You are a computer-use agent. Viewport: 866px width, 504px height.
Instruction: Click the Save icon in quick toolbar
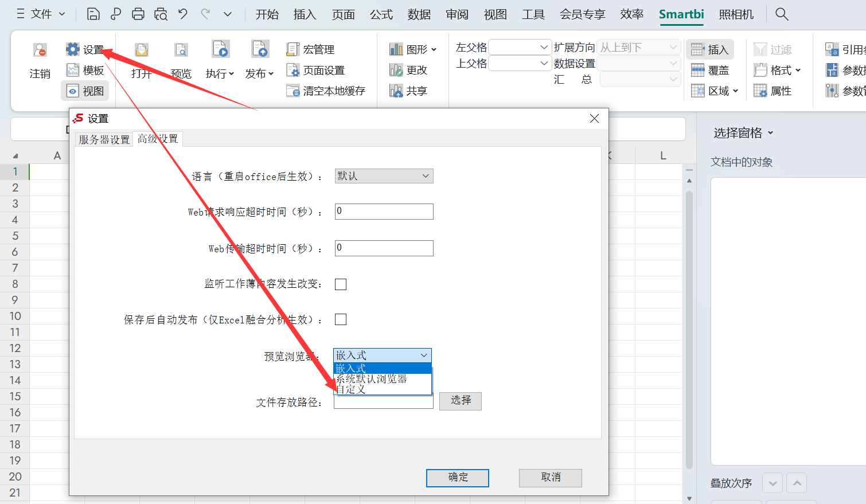point(93,14)
